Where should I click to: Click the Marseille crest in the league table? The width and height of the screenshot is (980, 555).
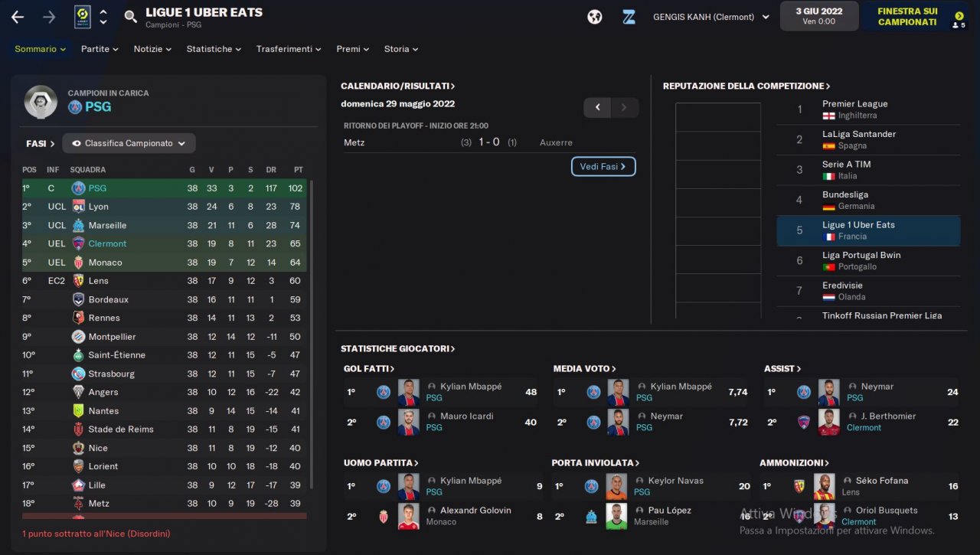78,225
